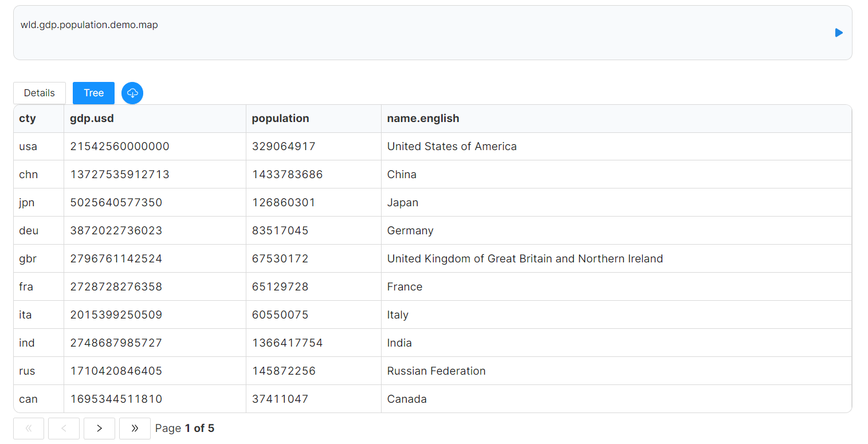The width and height of the screenshot is (868, 444).
Task: Click GDP value 2728728276358
Action: click(116, 287)
